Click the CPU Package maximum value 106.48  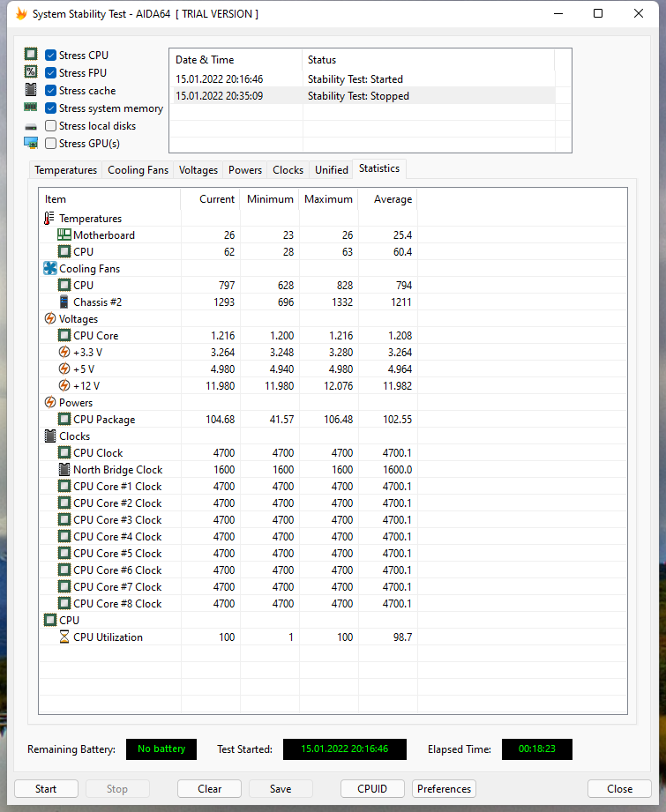coord(339,419)
